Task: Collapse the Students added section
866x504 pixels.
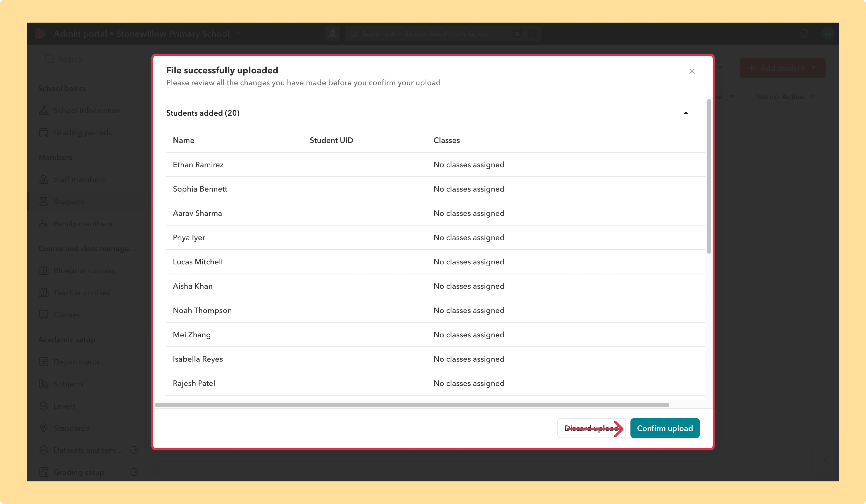Action: coord(686,113)
